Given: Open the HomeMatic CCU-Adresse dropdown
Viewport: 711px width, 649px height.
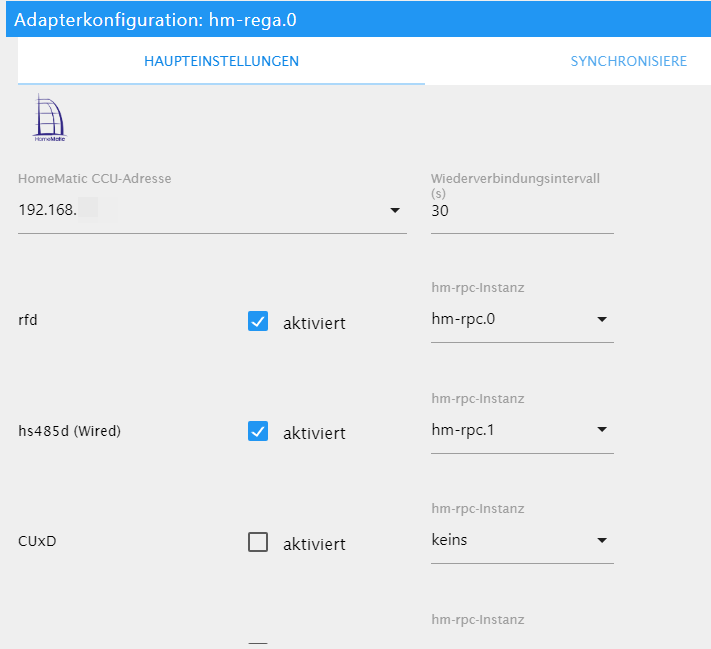Looking at the screenshot, I should tap(212, 210).
